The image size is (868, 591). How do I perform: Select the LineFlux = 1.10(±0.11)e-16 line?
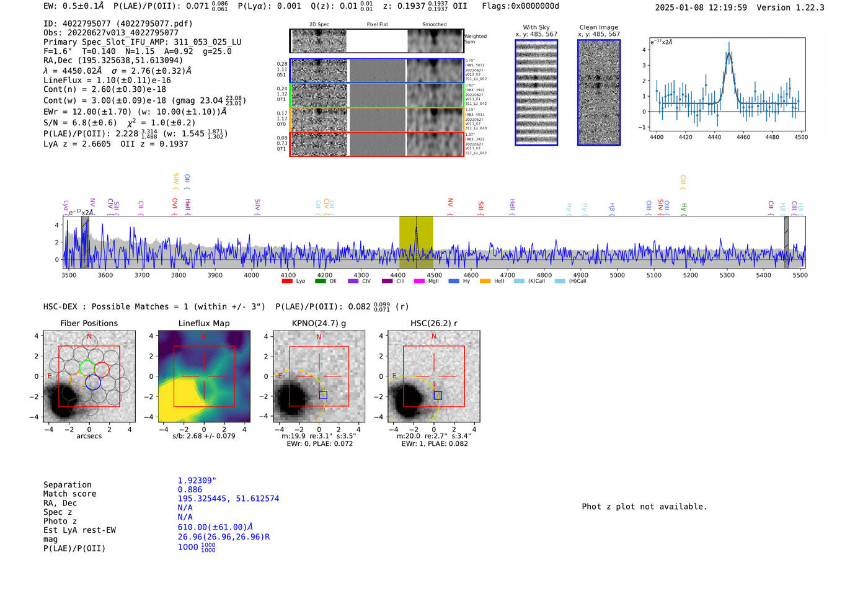(107, 80)
